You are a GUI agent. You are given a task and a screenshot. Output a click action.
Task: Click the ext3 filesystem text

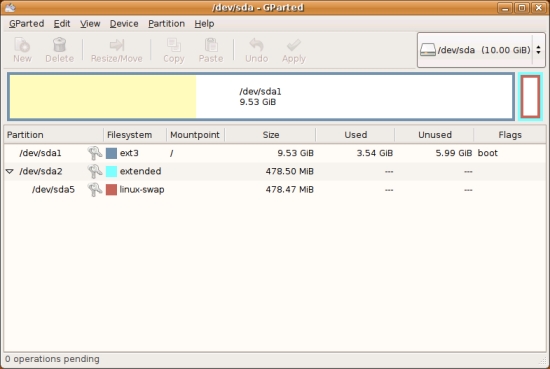(x=129, y=153)
